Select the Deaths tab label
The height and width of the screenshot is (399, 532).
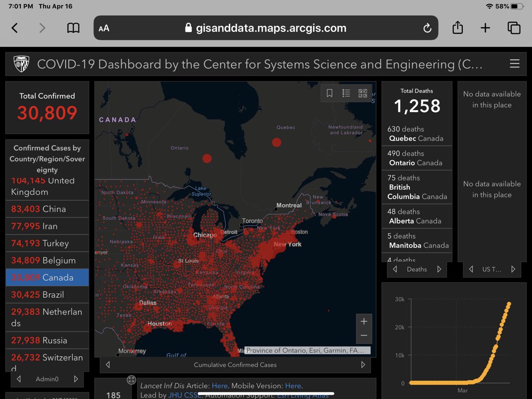click(417, 269)
